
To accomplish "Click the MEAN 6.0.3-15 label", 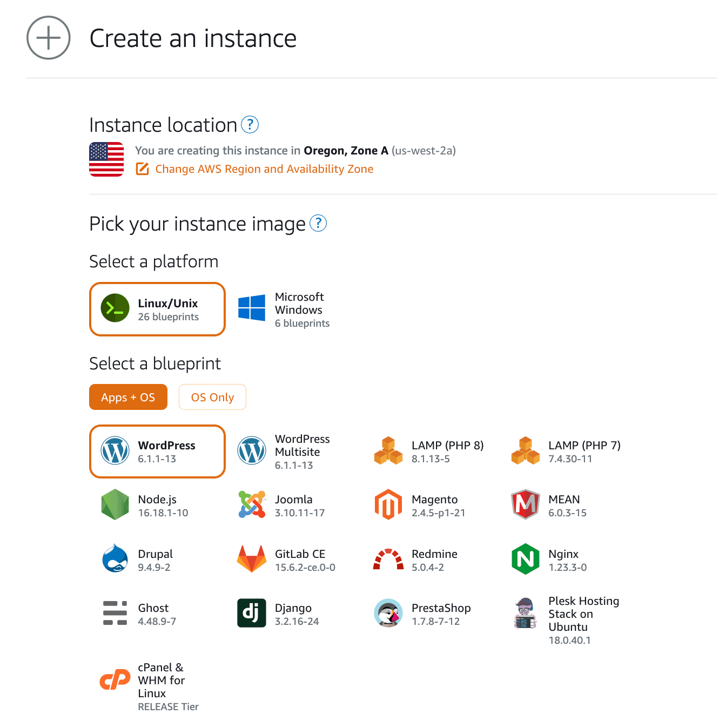I will click(567, 506).
